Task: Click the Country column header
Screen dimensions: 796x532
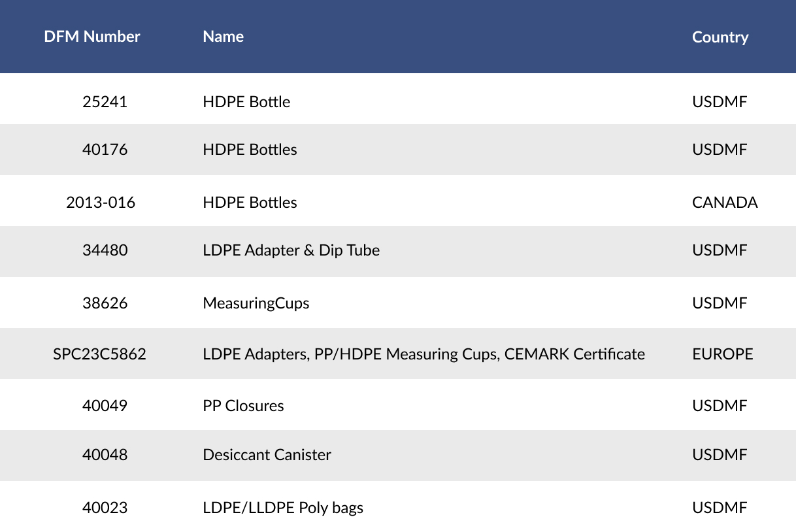Action: (720, 37)
